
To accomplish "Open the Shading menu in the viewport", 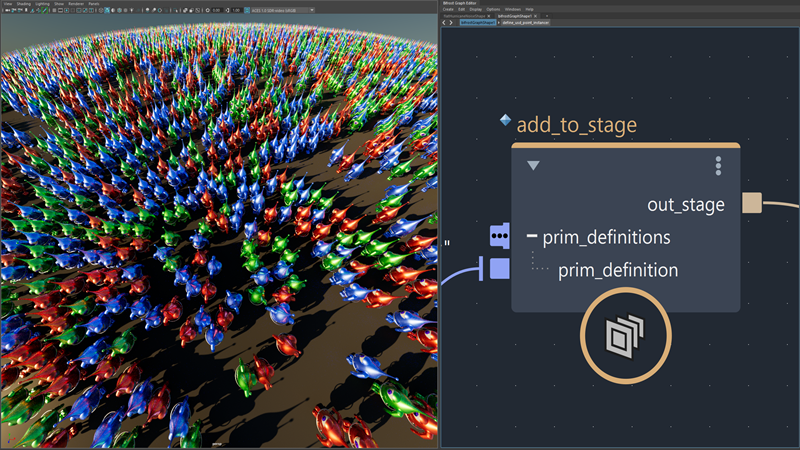I will [24, 3].
